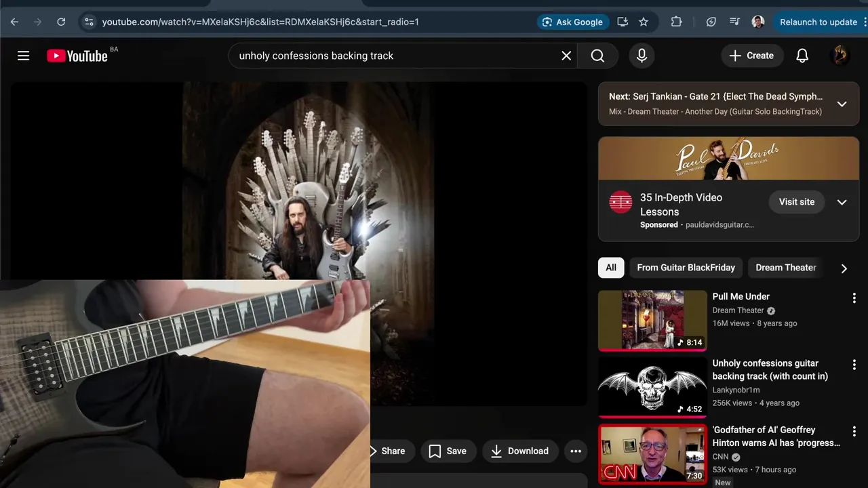The image size is (868, 488).
Task: Click the guitar picture-in-picture overlay
Action: [x=184, y=384]
